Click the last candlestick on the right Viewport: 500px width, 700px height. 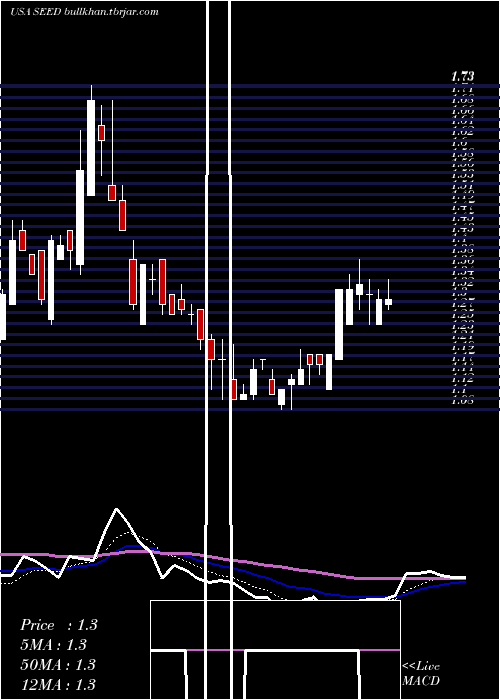[388, 302]
